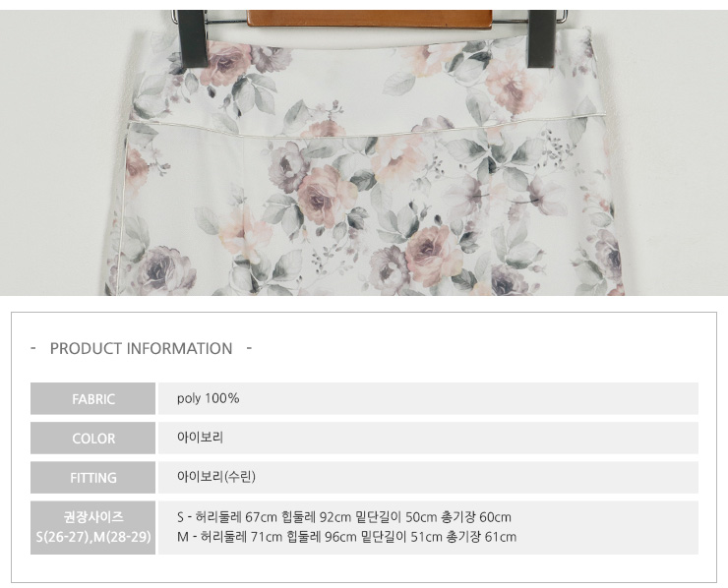Click the 아이보리 color value
Viewport: 728px width, 588px height.
pyautogui.click(x=200, y=438)
